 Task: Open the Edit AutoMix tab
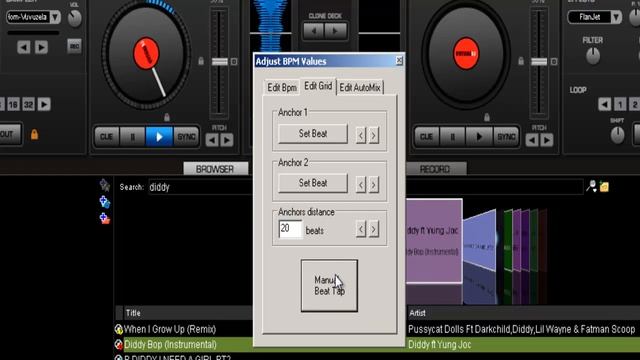(x=360, y=87)
